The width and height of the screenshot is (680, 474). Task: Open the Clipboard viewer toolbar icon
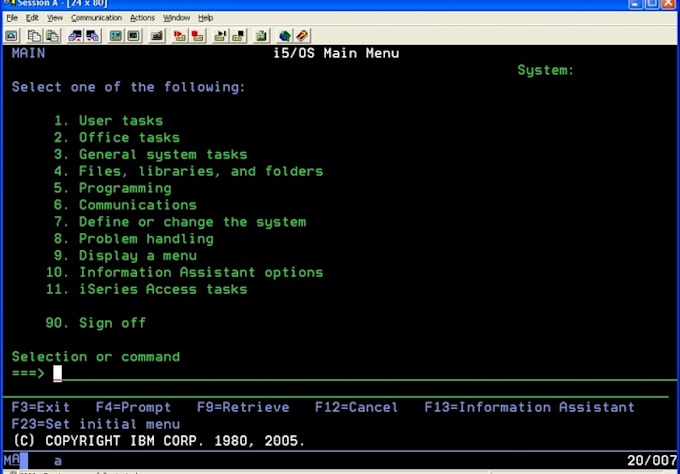click(261, 36)
